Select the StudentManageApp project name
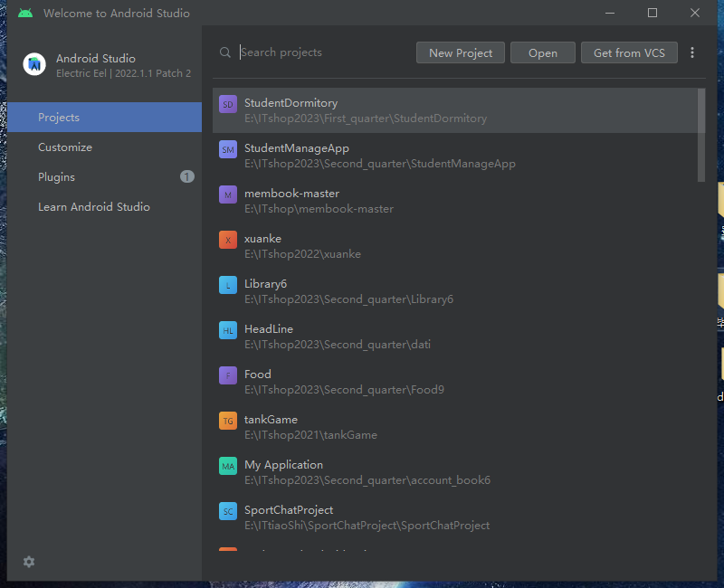 tap(297, 148)
